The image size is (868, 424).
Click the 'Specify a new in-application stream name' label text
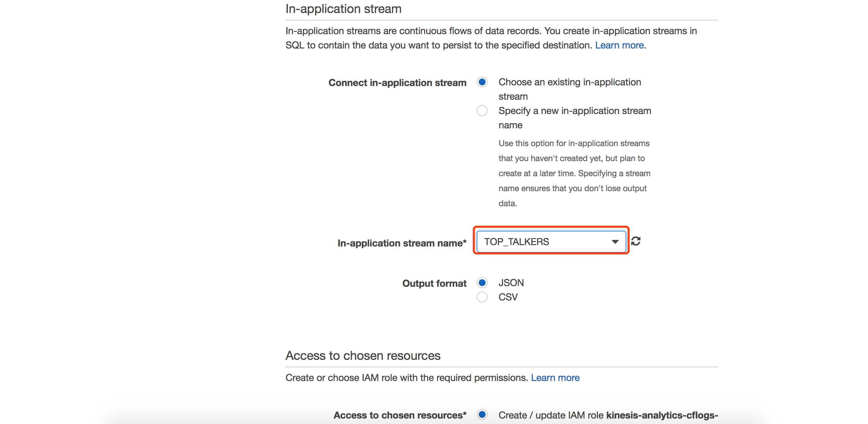click(574, 111)
